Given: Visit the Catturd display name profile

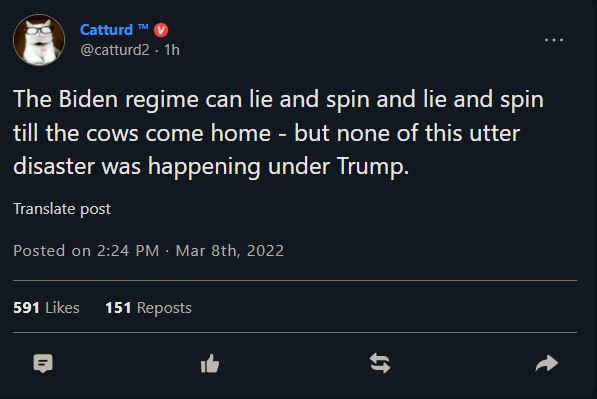Looking at the screenshot, I should [x=106, y=30].
